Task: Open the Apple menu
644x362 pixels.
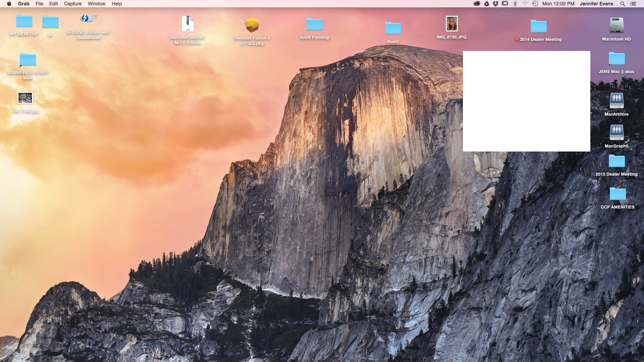Action: tap(9, 4)
